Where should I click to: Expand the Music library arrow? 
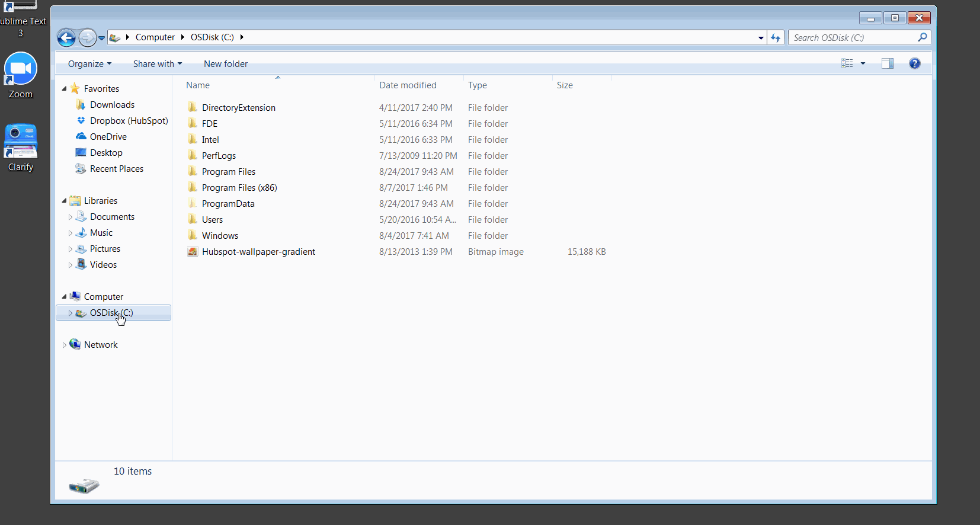coord(71,233)
